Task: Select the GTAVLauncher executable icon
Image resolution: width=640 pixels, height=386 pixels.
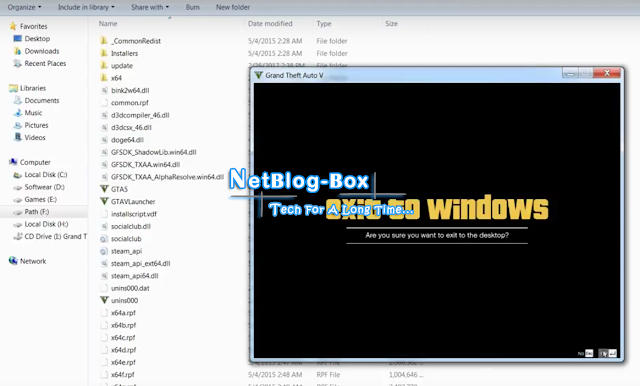Action: (104, 201)
